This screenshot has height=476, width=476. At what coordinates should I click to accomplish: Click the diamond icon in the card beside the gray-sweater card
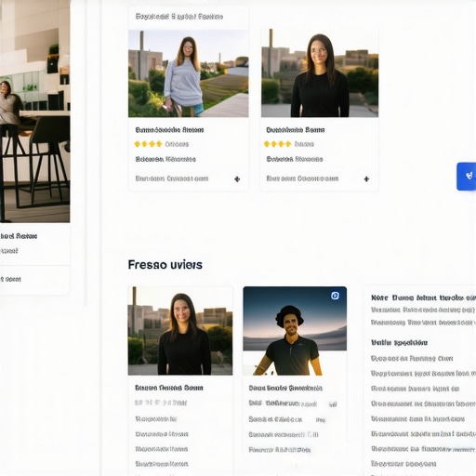366,178
